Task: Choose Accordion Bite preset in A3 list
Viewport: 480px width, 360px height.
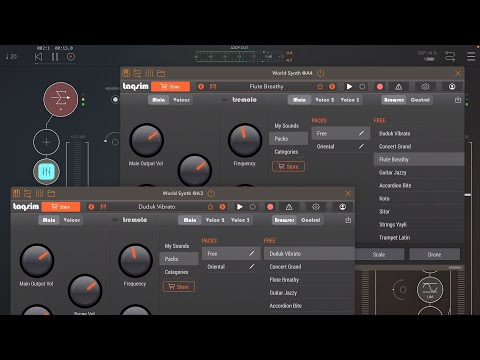Action: [309, 306]
